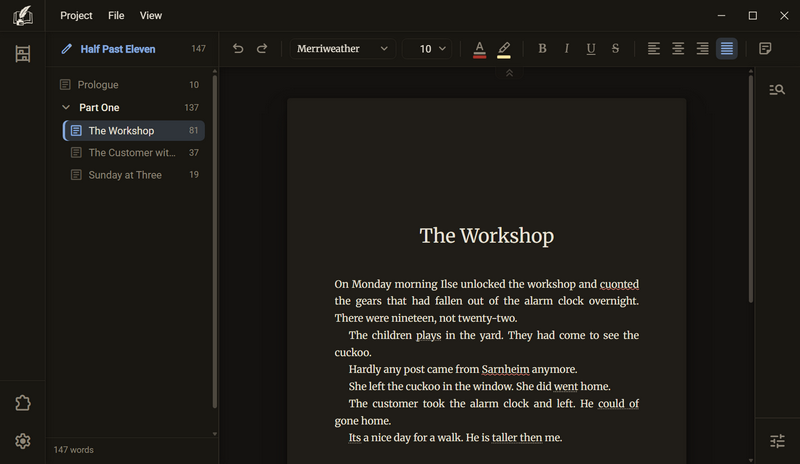The image size is (800, 464).
Task: Open the find in document icon
Action: [777, 90]
